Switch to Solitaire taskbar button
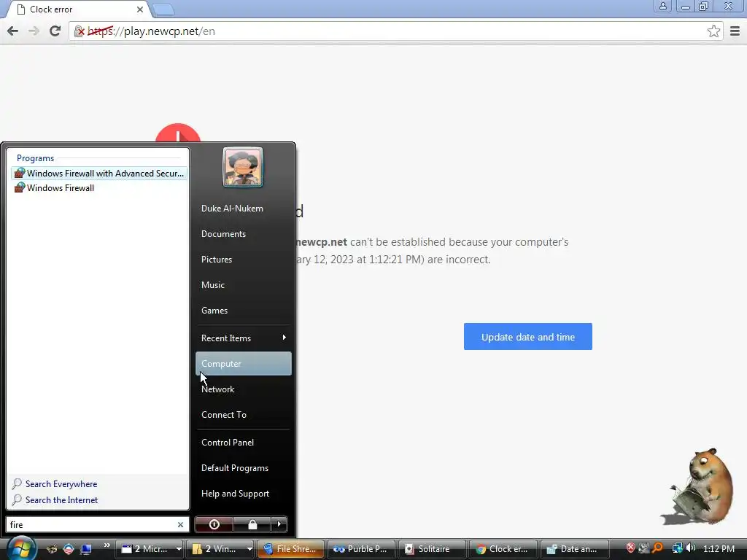This screenshot has height=560, width=747. (432, 549)
